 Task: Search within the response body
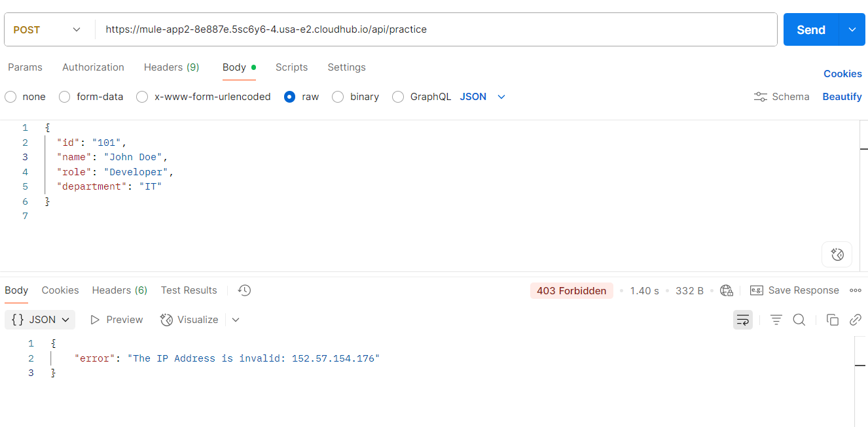799,320
